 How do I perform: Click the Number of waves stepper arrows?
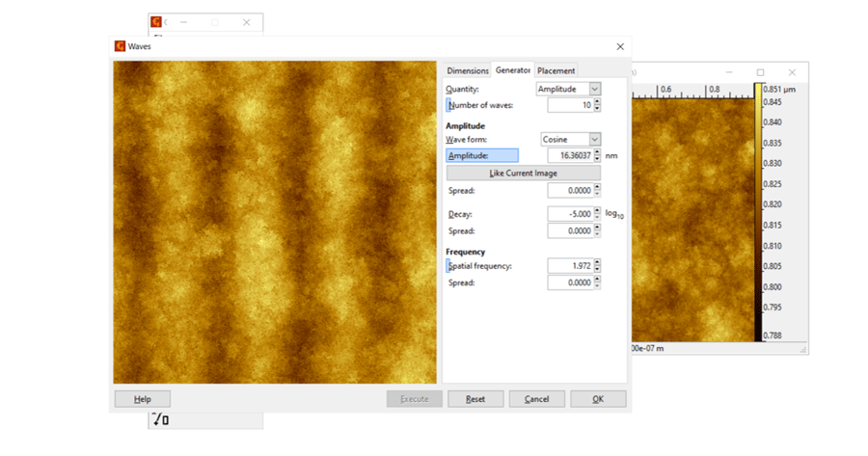(x=597, y=105)
